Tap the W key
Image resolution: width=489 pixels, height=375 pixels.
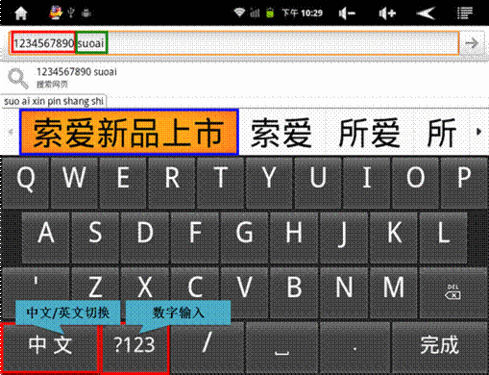coord(74,183)
